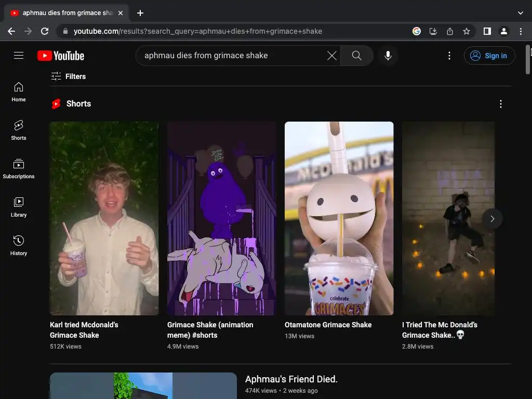
Task: Open the browser profile icon
Action: [x=504, y=31]
